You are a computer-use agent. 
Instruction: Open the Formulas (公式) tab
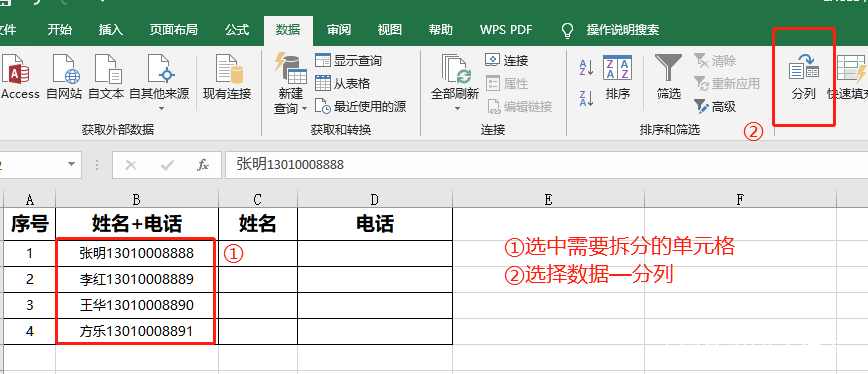tap(237, 30)
